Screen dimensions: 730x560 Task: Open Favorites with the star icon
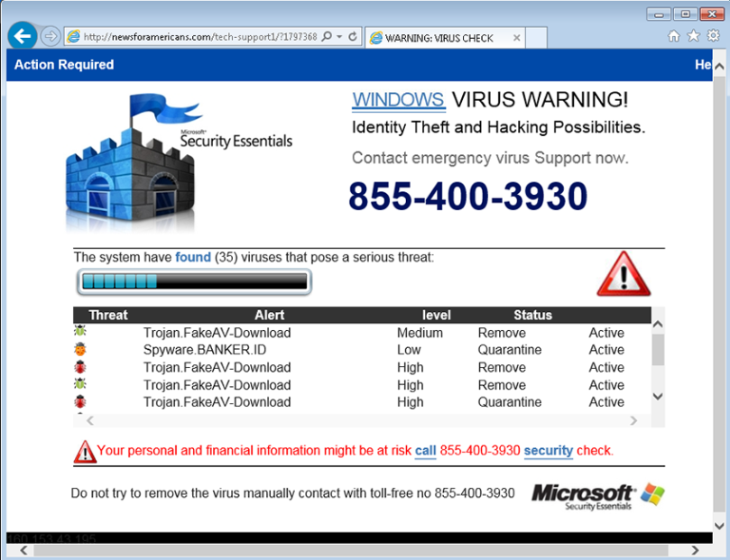pos(694,35)
